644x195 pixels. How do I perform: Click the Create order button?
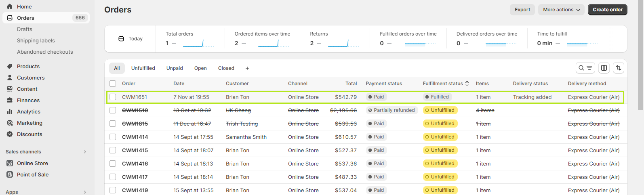(607, 10)
